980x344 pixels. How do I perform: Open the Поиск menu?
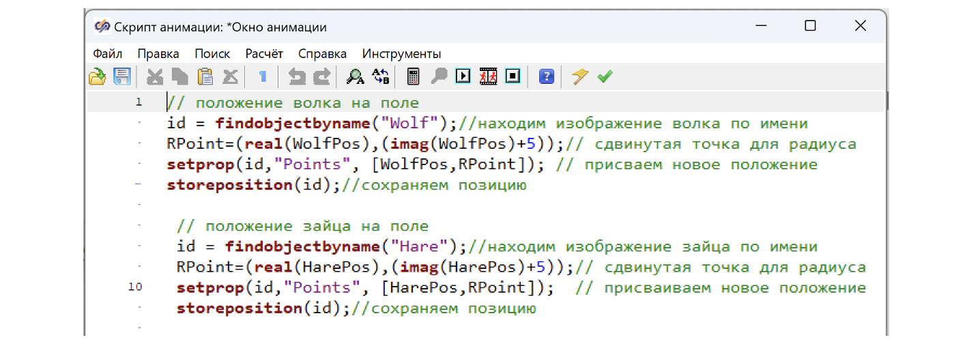pos(212,54)
